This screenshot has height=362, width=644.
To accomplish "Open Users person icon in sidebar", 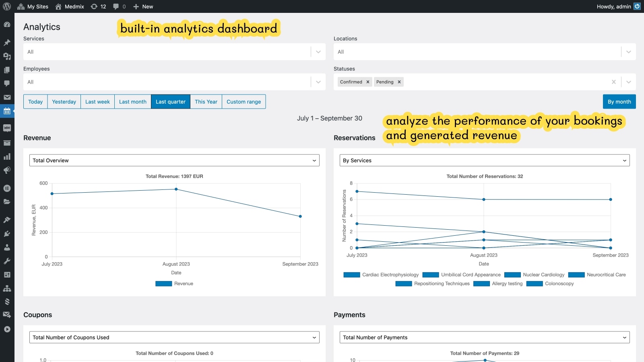I will (x=7, y=247).
